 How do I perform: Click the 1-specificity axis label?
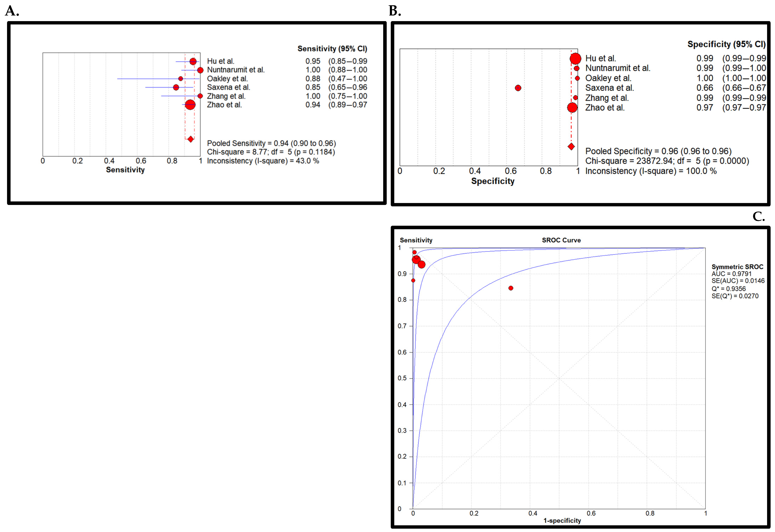(562, 520)
